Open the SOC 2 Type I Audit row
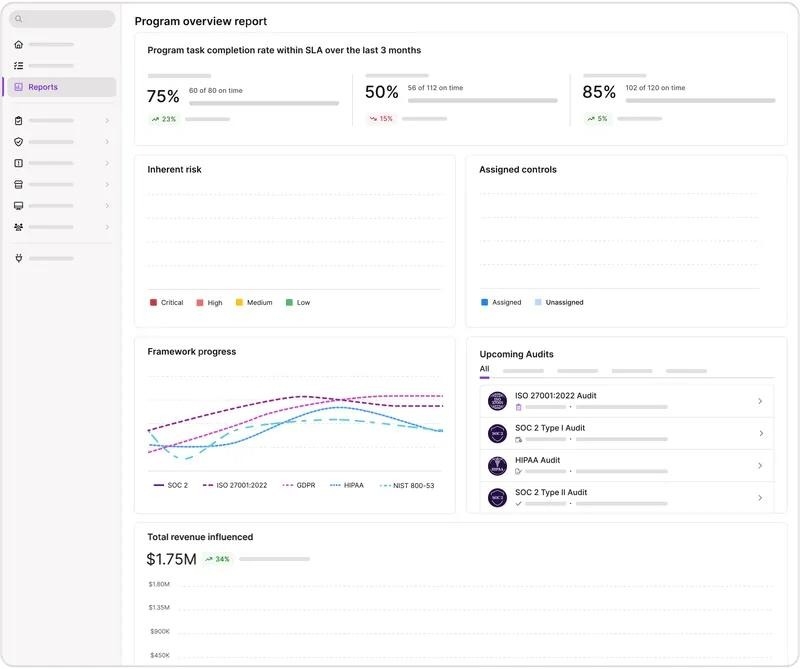The image size is (800, 669). 627,433
